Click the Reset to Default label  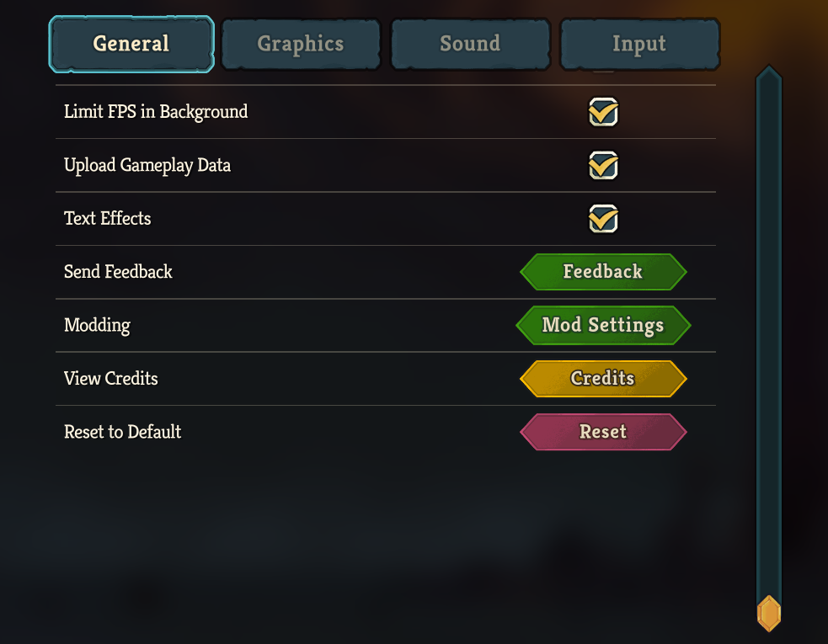(x=123, y=432)
